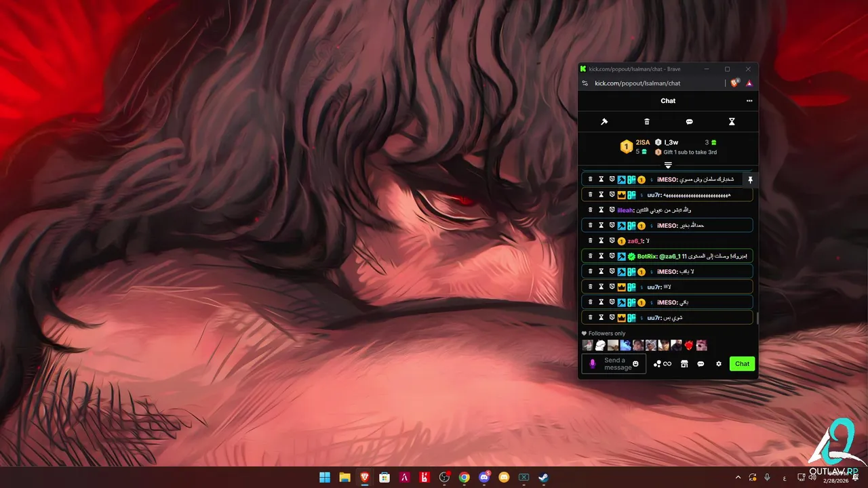
Task: Click BotRix's green verified badge
Action: (x=631, y=256)
